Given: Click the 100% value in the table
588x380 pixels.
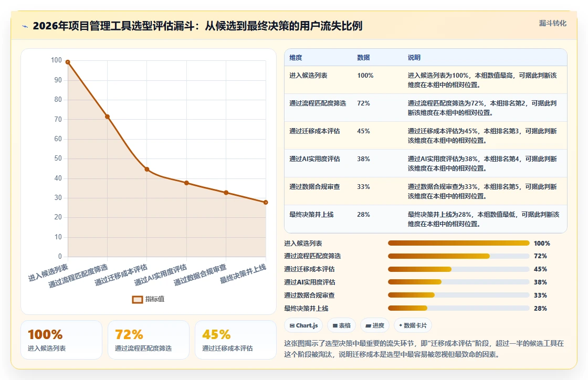Looking at the screenshot, I should tap(365, 76).
